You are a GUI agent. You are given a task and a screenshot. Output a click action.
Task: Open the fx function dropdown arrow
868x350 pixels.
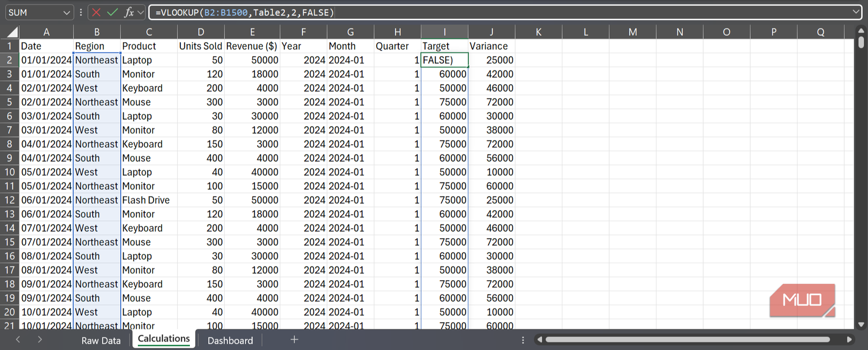coord(140,12)
